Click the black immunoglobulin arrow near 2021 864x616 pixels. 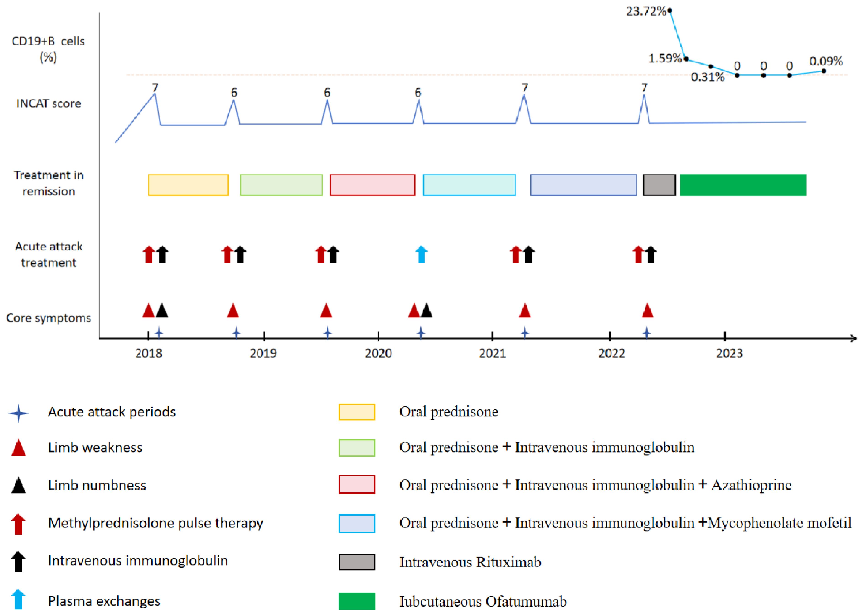[x=529, y=254]
